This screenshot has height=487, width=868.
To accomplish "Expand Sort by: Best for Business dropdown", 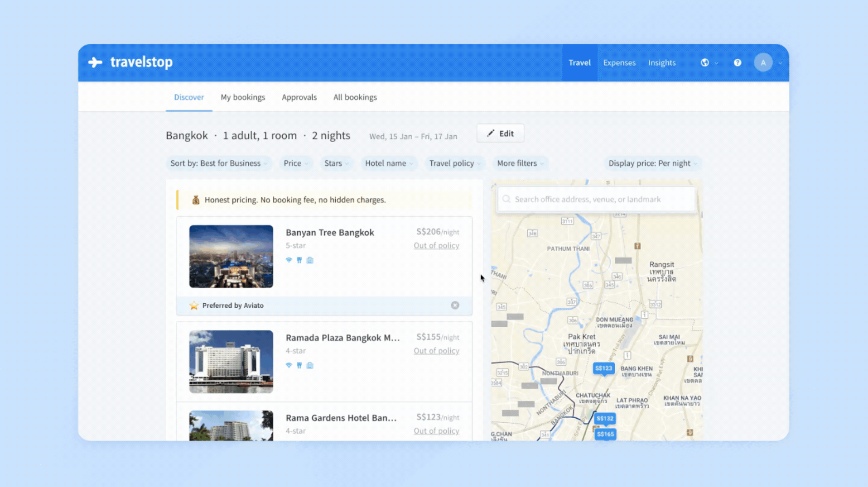I will tap(219, 163).
